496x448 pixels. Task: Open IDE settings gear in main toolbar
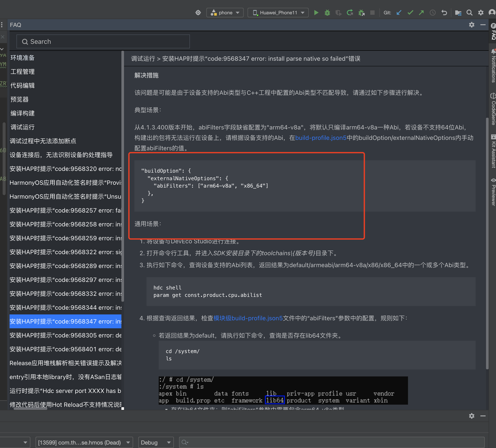(481, 13)
